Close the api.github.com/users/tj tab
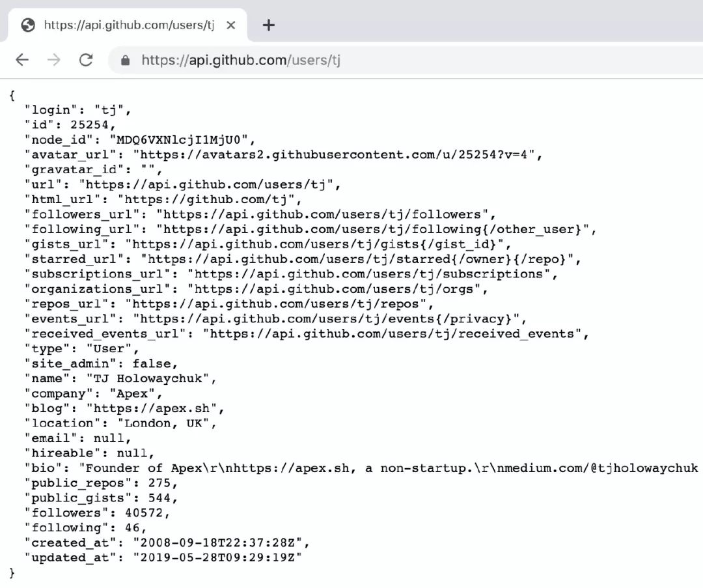Screen dimensions: 703x588 coord(231,25)
